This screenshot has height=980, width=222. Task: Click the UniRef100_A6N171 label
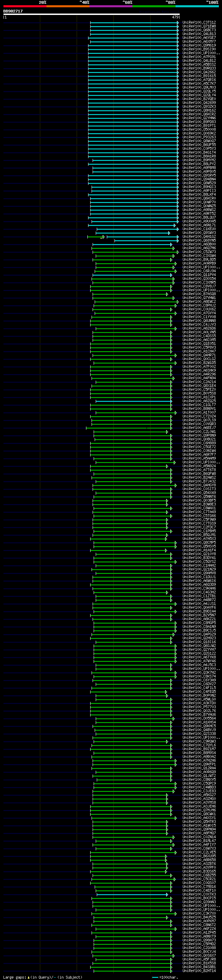[199, 225]
